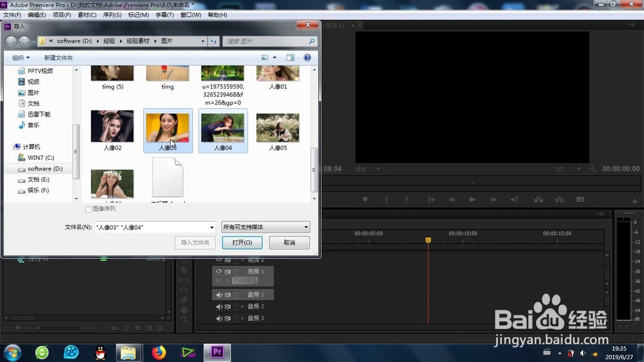The width and height of the screenshot is (644, 362).
Task: Click the Back navigation arrow in import dialog
Action: pyautogui.click(x=11, y=41)
